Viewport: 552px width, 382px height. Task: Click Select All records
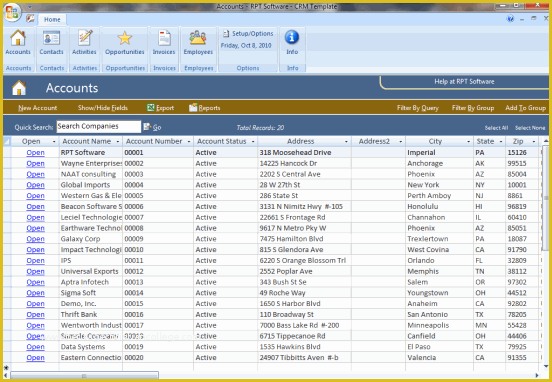pyautogui.click(x=496, y=128)
